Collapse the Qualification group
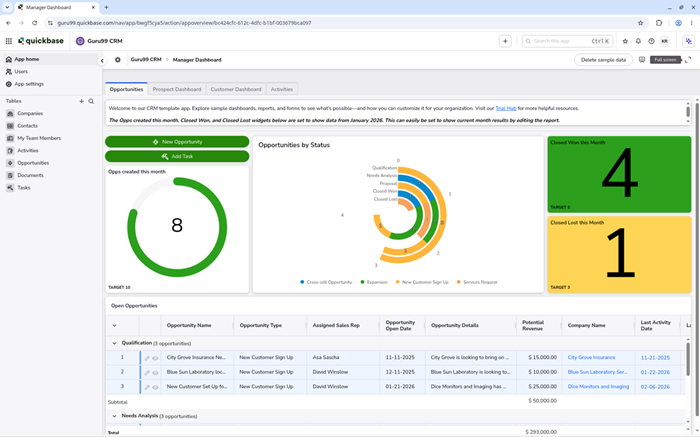Image resolution: width=700 pixels, height=437 pixels. click(114, 343)
